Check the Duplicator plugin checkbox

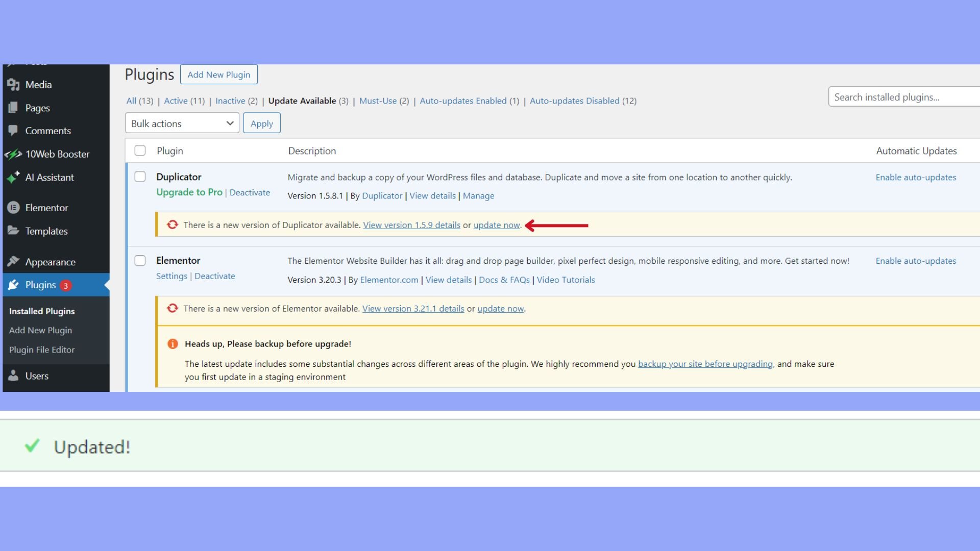(x=140, y=177)
